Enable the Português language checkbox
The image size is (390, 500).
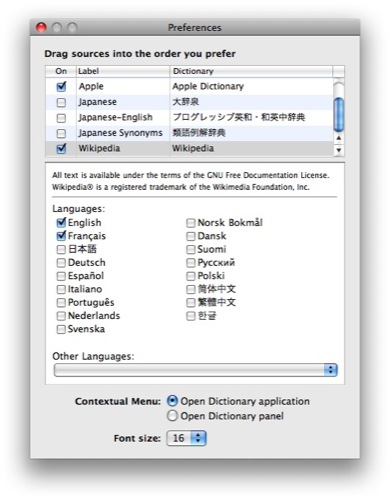point(61,303)
